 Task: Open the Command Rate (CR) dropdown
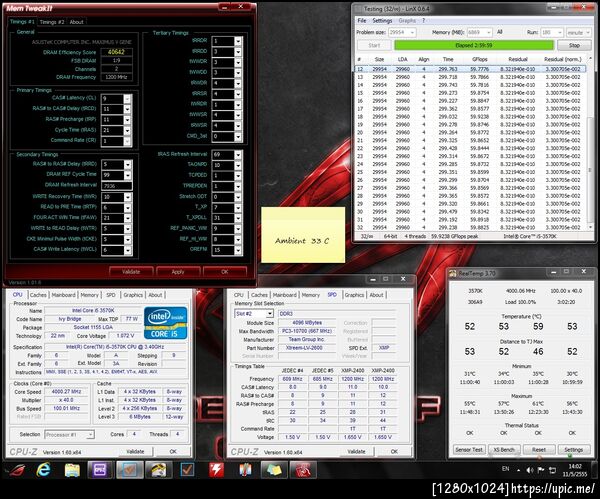127,141
